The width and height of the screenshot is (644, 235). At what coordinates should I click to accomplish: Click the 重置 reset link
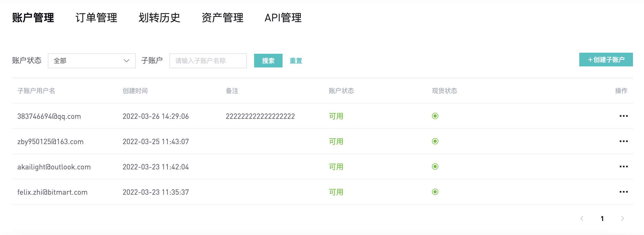pyautogui.click(x=296, y=61)
